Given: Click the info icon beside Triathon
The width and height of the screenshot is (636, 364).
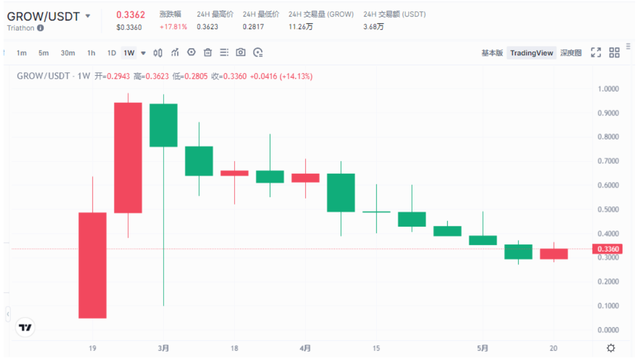Looking at the screenshot, I should 41,28.
